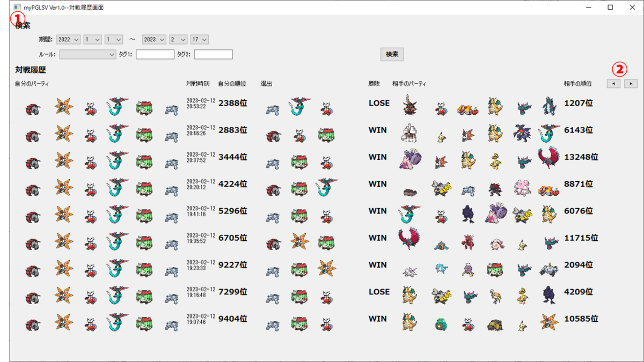
Task: Click the myPGLSV app icon in title bar
Action: (x=17, y=8)
